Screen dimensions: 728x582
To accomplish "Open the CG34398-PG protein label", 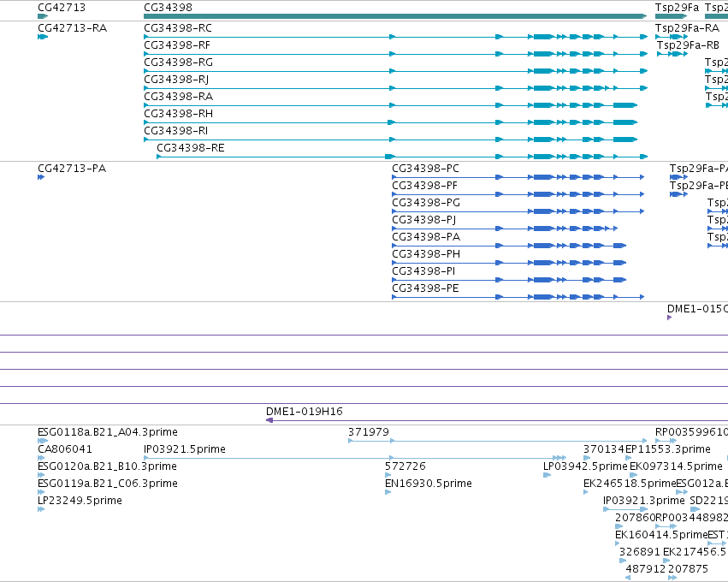I will click(x=426, y=203).
